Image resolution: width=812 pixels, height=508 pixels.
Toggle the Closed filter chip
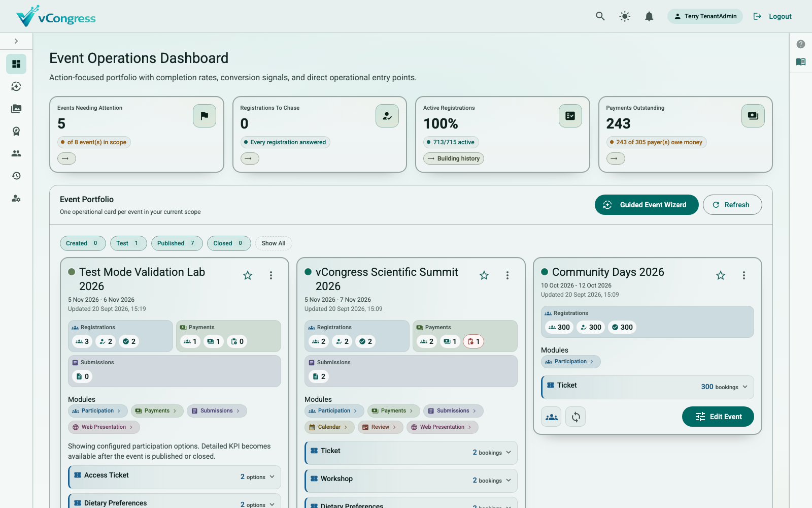(x=229, y=243)
